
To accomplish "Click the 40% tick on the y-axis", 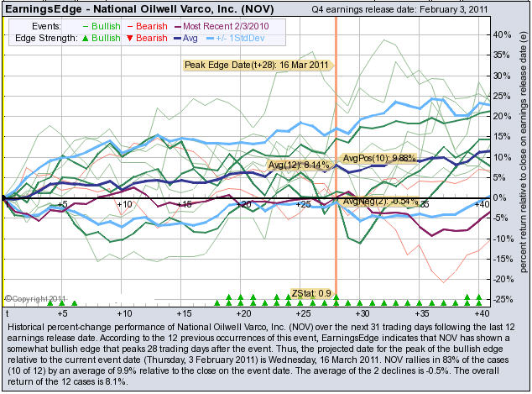I will coord(502,34).
